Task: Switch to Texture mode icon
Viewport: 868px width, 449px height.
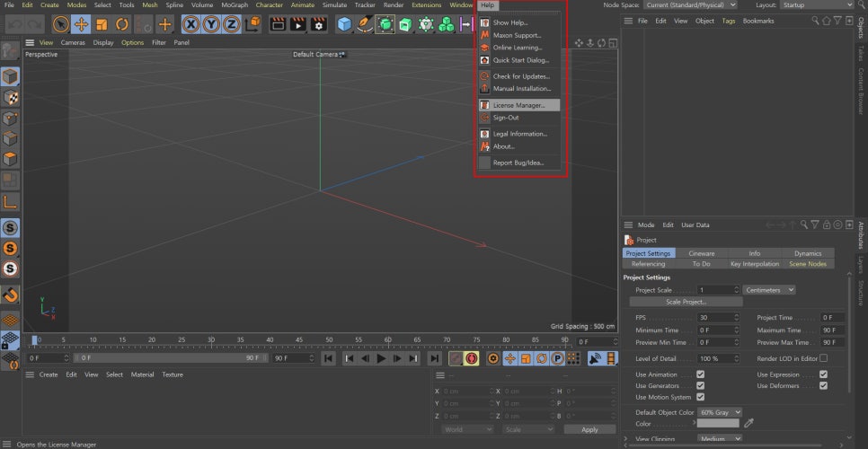Action: 10,97
